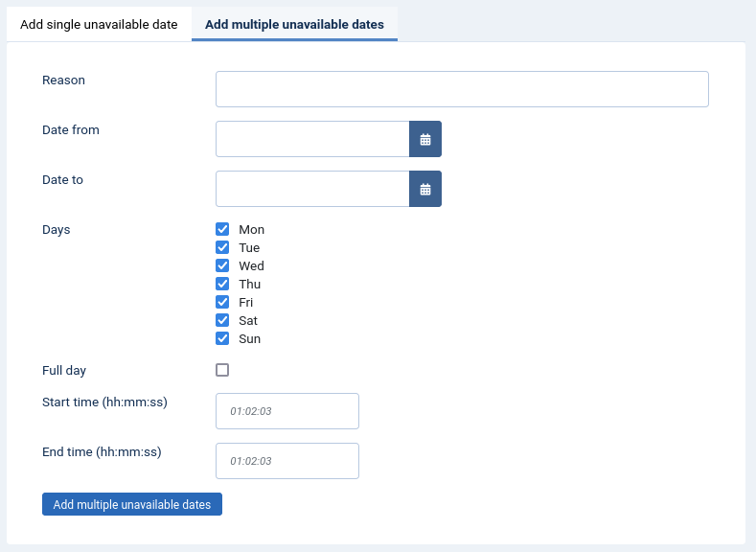756x552 pixels.
Task: Click the Add multiple unavailable dates button
Action: point(132,504)
